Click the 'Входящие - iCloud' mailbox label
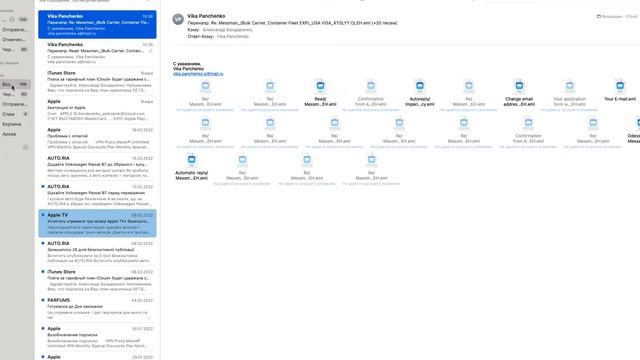The width and height of the screenshot is (640, 360). pos(617,16)
